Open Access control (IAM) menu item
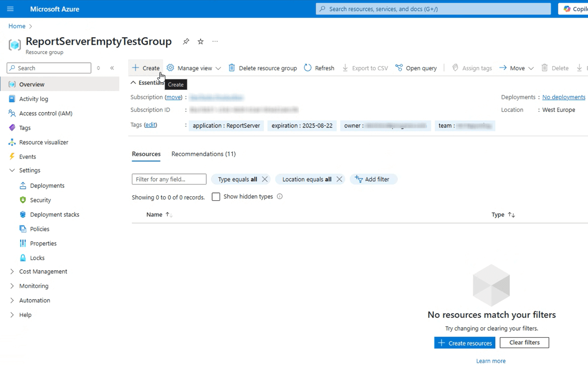This screenshot has height=365, width=588. point(46,113)
